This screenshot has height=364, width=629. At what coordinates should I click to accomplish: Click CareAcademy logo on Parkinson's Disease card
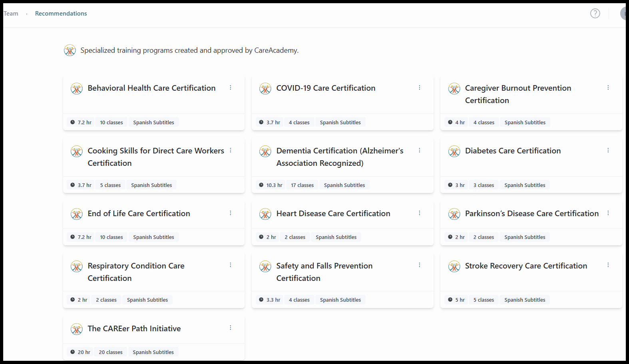(454, 214)
